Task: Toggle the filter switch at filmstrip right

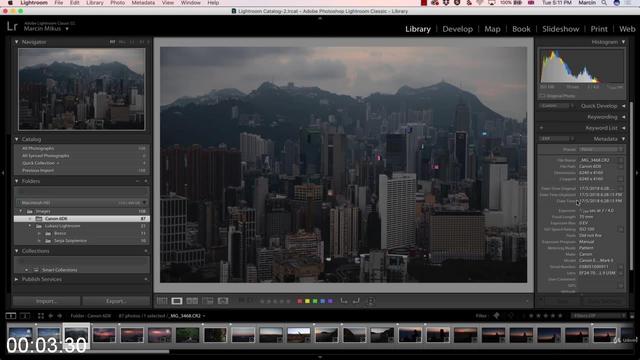Action: coord(632,316)
